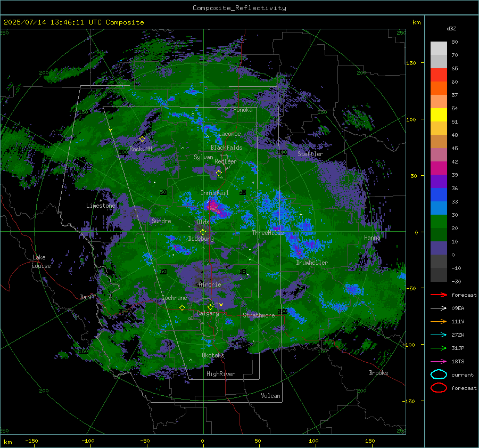Click the Okotoks city label

coord(213,355)
